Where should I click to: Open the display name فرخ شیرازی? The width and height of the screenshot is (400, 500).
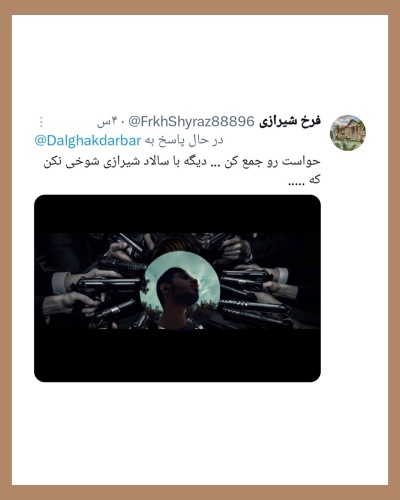290,121
